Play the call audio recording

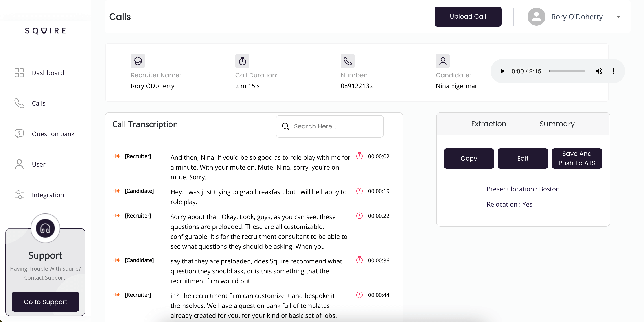tap(502, 71)
